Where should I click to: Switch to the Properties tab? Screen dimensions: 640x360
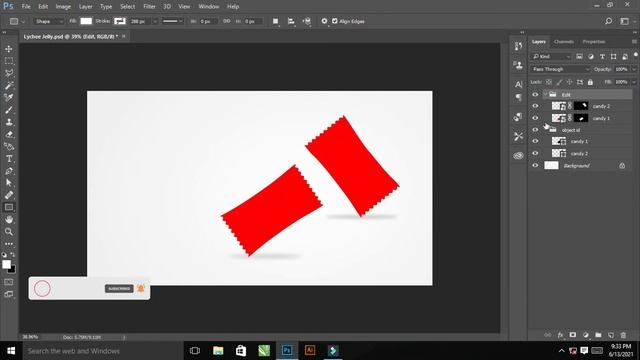point(593,42)
